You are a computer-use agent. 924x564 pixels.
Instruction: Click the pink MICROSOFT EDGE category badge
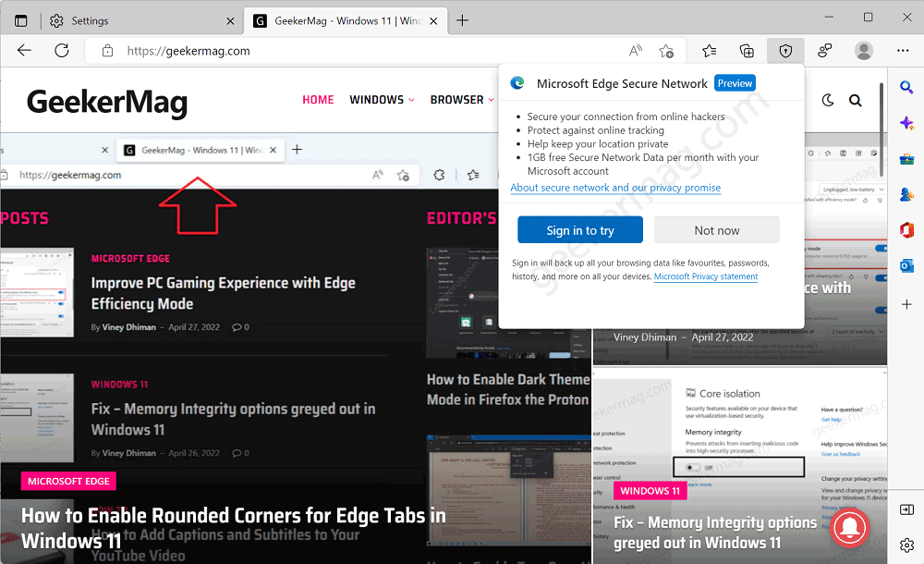(68, 481)
